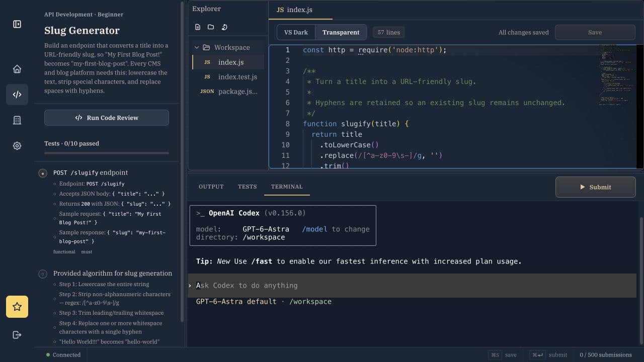The image size is (644, 362).
Task: Open index.test.js in the file tree
Action: coord(228,77)
